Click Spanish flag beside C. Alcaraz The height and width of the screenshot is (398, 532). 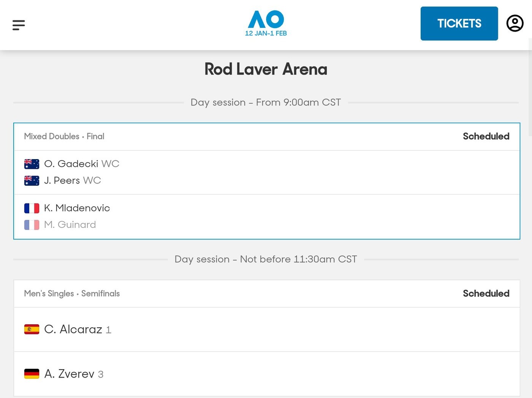coord(32,329)
